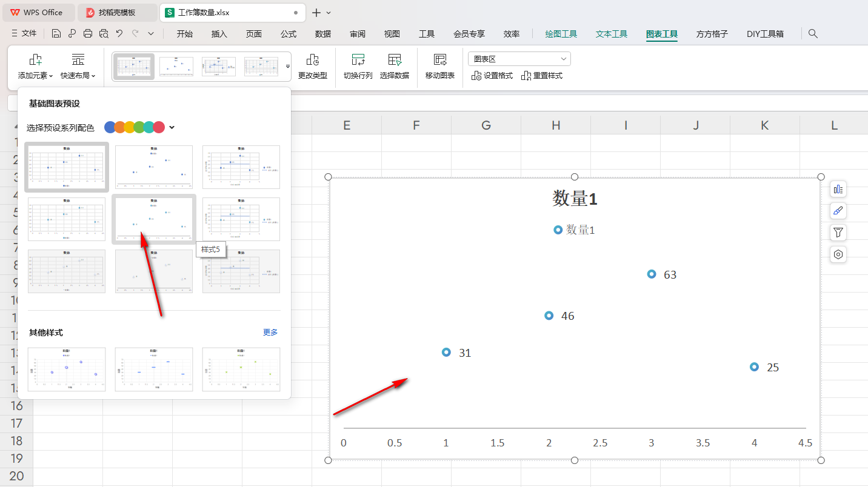This screenshot has height=487, width=868.
Task: Switch to the 绘图工具 tab
Action: [x=561, y=34]
